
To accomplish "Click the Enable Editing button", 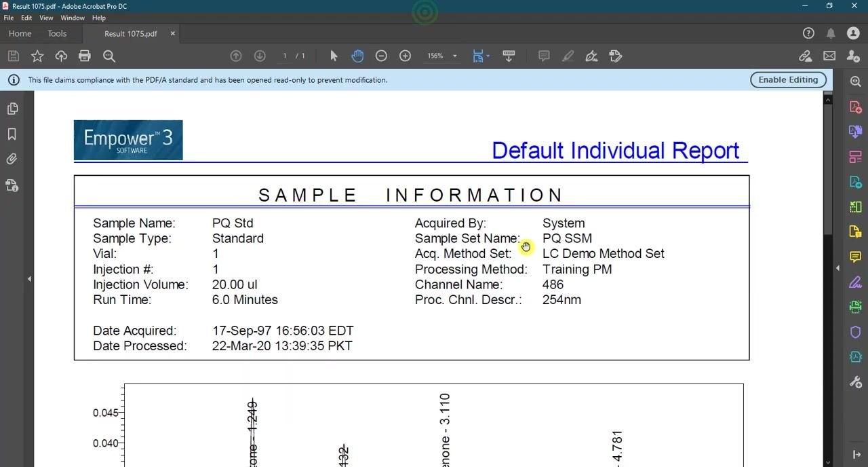I will pyautogui.click(x=788, y=80).
